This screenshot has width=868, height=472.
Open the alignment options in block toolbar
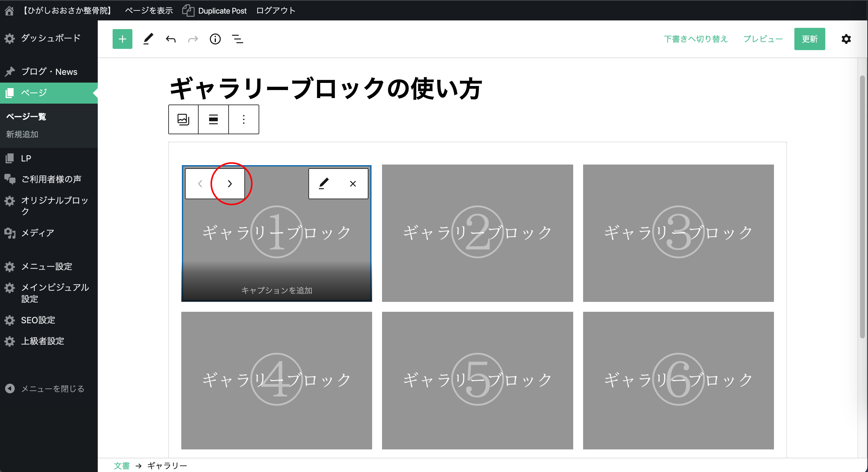(213, 119)
